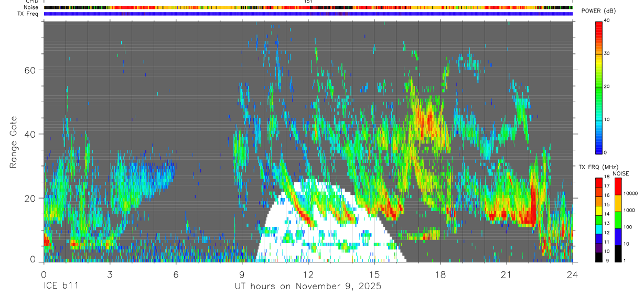644x297 pixels.
Task: Click the 0 label on the POWER colorbar
Action: [605, 152]
